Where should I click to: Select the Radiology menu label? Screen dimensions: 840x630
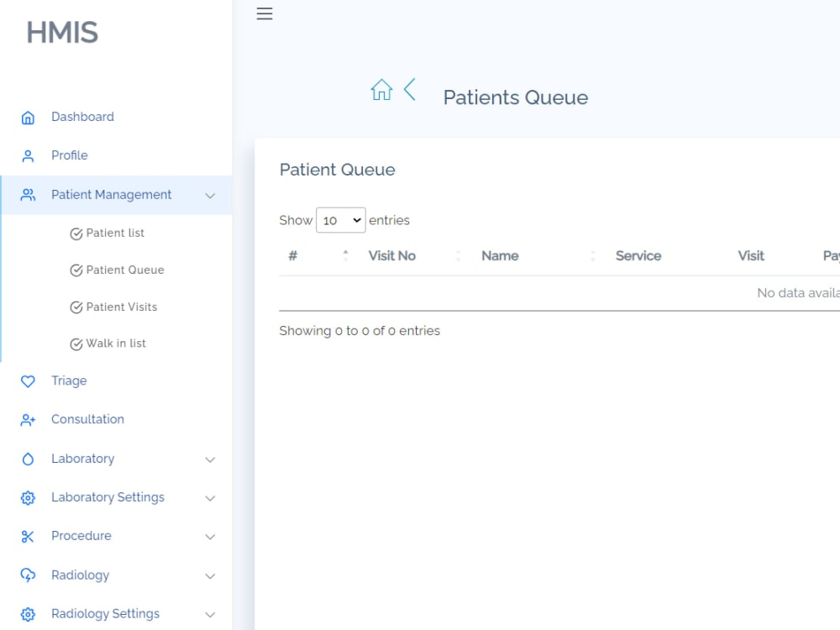point(81,575)
